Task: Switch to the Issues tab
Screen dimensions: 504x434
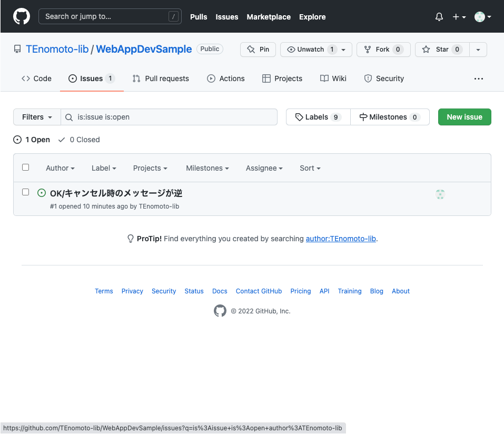Action: click(x=92, y=78)
